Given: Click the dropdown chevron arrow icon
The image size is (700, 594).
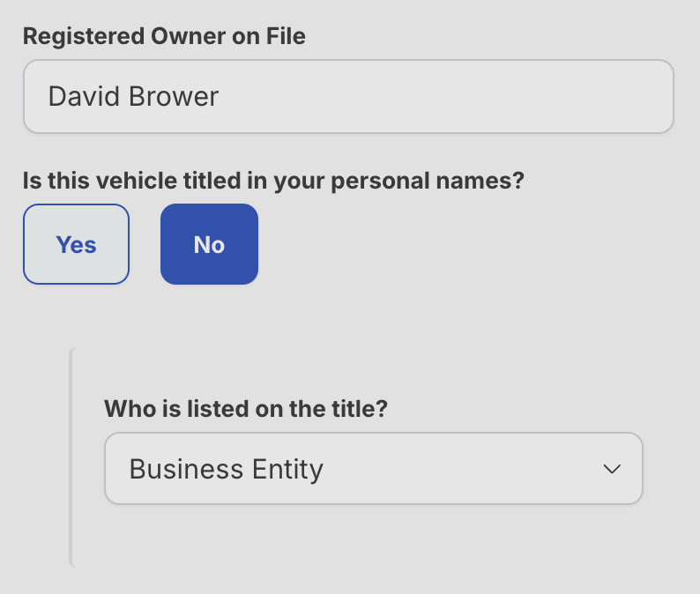Looking at the screenshot, I should [x=612, y=469].
